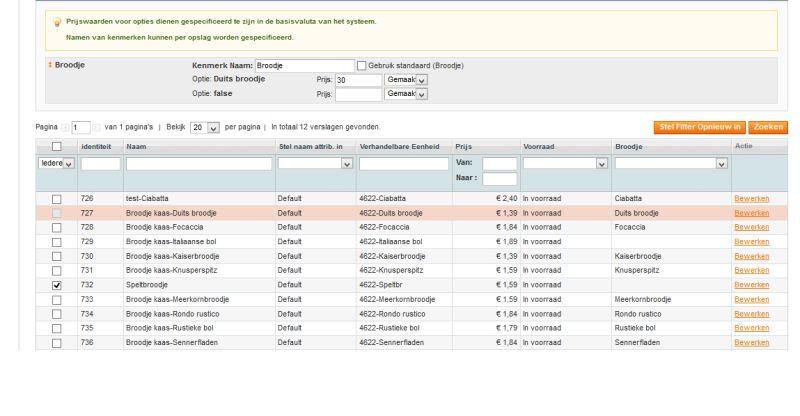Screen dimensions: 800x416
Task: Click the price € 2,40
Action: tap(507, 199)
